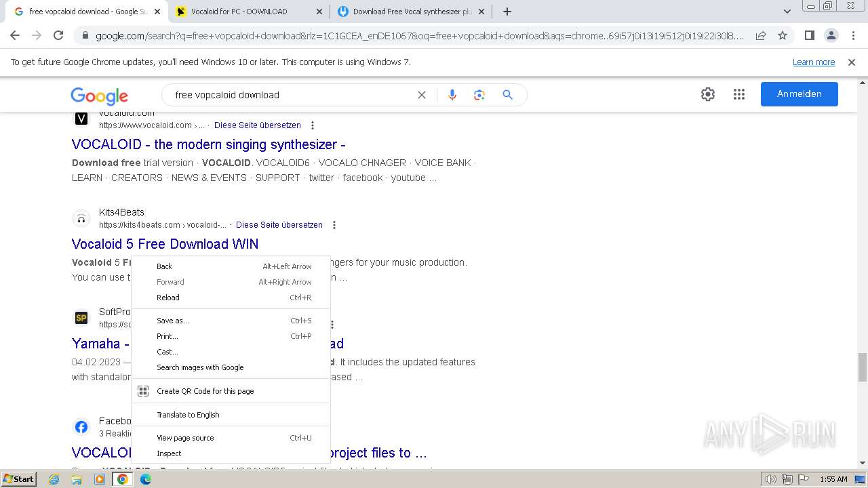
Task: Click Diese Seite übersetzen for Kits4Beats
Action: point(279,225)
